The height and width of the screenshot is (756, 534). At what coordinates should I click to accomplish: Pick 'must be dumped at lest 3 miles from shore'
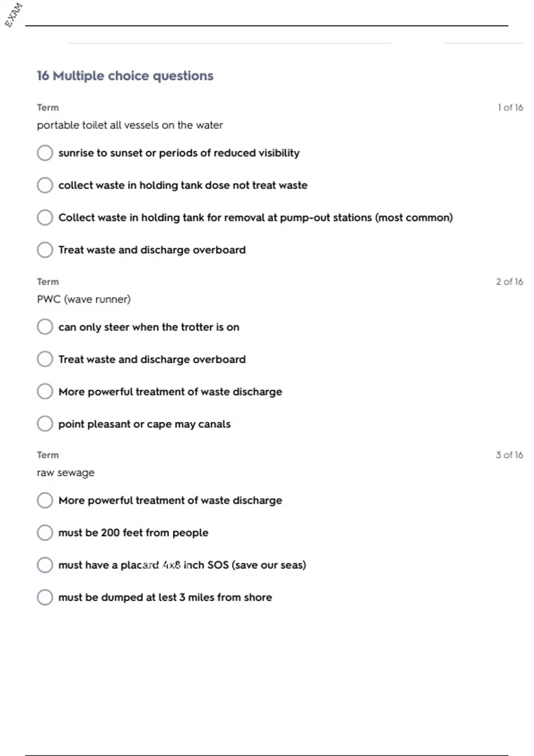[x=45, y=597]
